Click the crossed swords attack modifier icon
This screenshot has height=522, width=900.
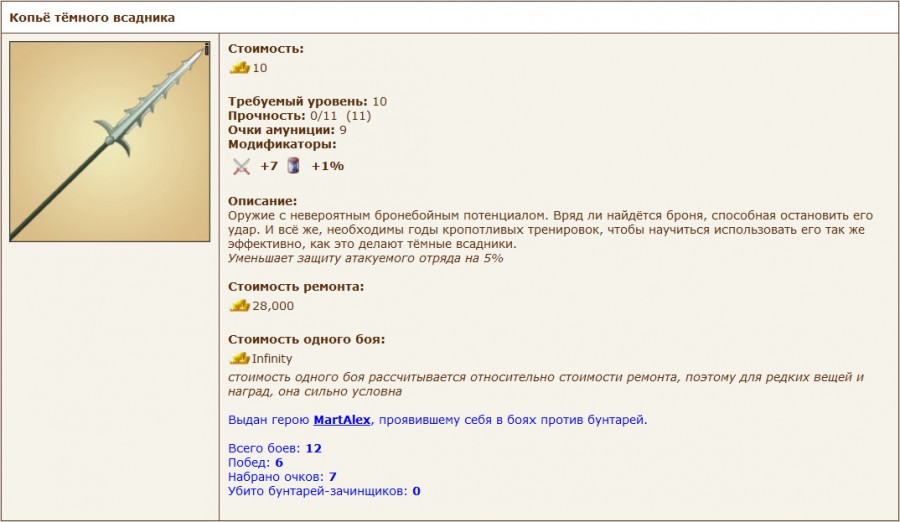(241, 166)
